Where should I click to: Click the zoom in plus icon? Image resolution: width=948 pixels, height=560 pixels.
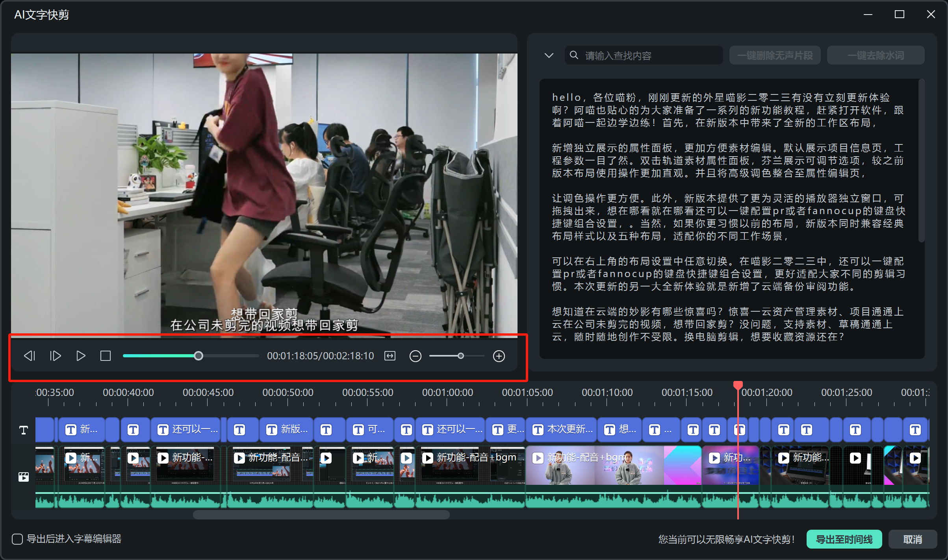click(x=499, y=356)
